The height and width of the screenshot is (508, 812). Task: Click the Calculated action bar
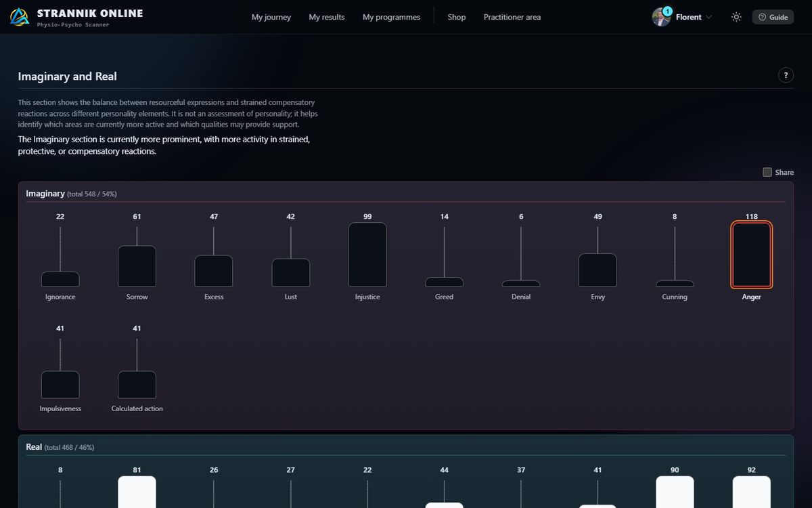tap(137, 385)
